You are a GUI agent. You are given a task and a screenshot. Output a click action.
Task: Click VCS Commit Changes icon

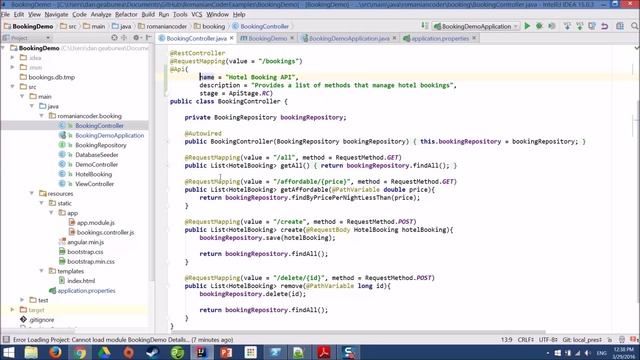[580, 26]
